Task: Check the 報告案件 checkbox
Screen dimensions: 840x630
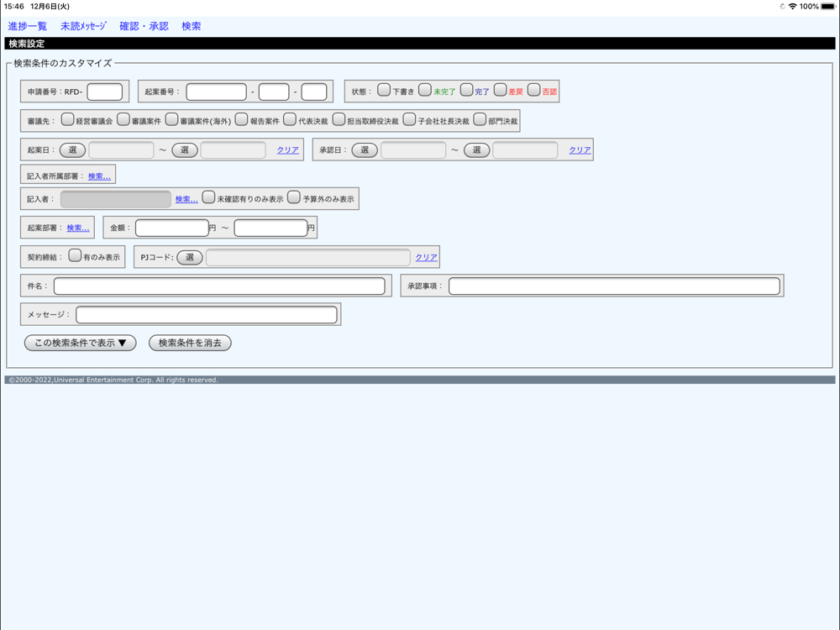Action: pyautogui.click(x=242, y=119)
